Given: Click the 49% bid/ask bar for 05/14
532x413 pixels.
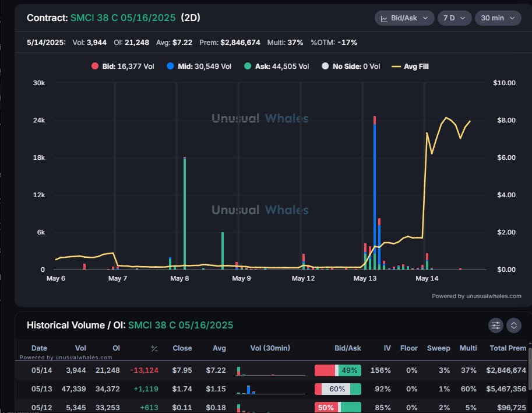Looking at the screenshot, I should tap(337, 370).
